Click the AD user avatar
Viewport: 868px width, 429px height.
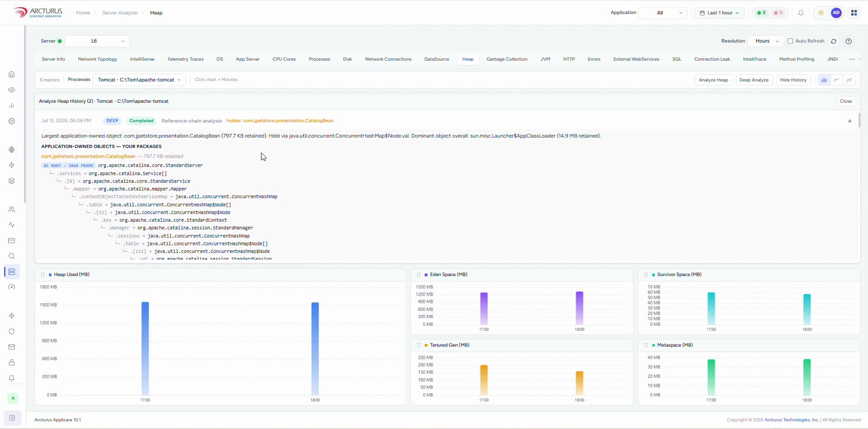[x=836, y=13]
